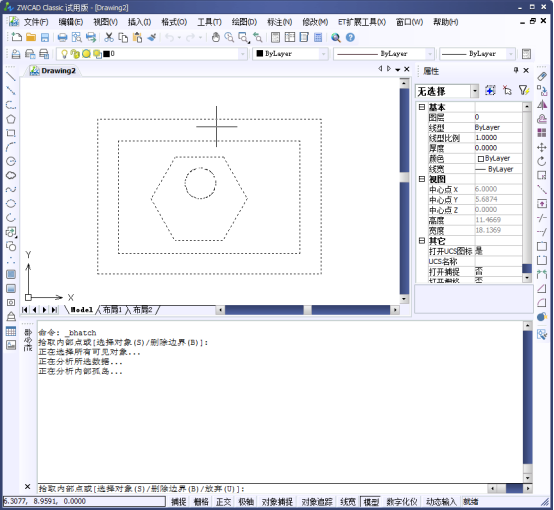Screen dimensions: 554x510
Task: Toggle 线宽 lineweight display
Action: tap(348, 502)
